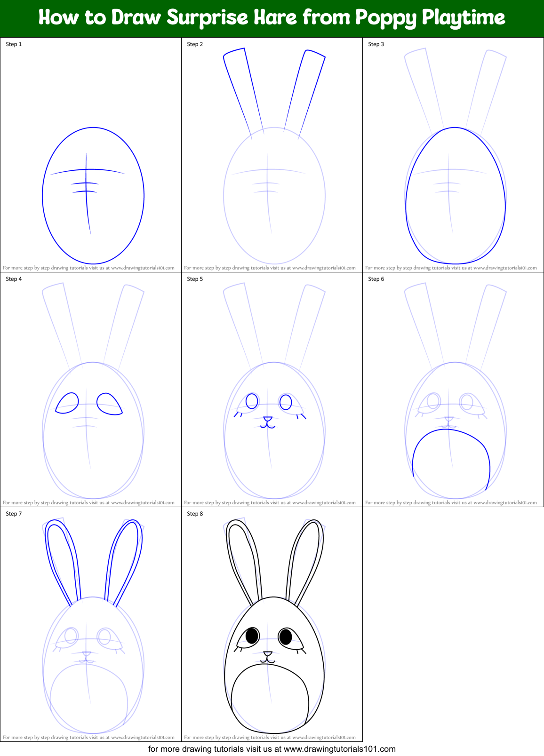544x756 pixels.
Task: Select the Step 6 drawing with belly arc
Action: [x=456, y=390]
